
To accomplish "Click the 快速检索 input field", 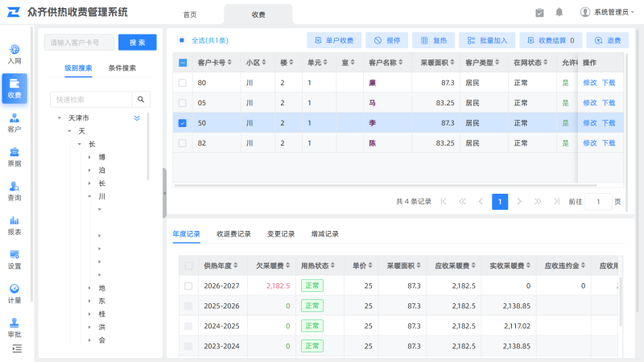I will click(x=91, y=99).
